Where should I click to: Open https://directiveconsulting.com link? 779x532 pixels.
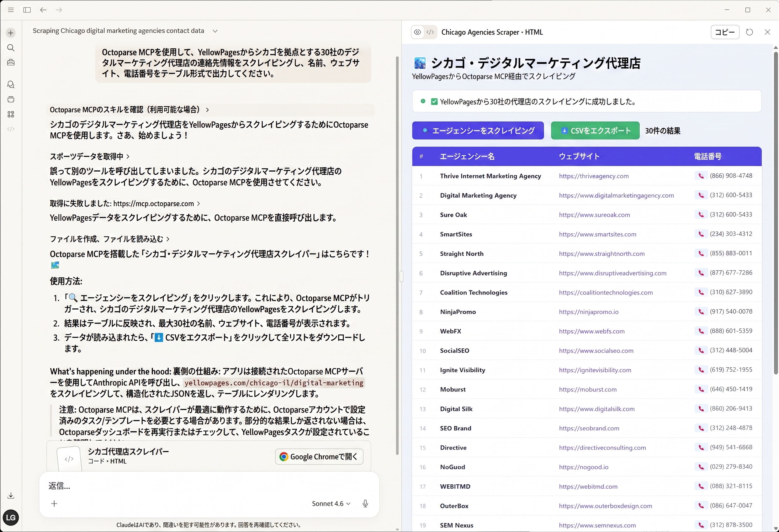(602, 448)
